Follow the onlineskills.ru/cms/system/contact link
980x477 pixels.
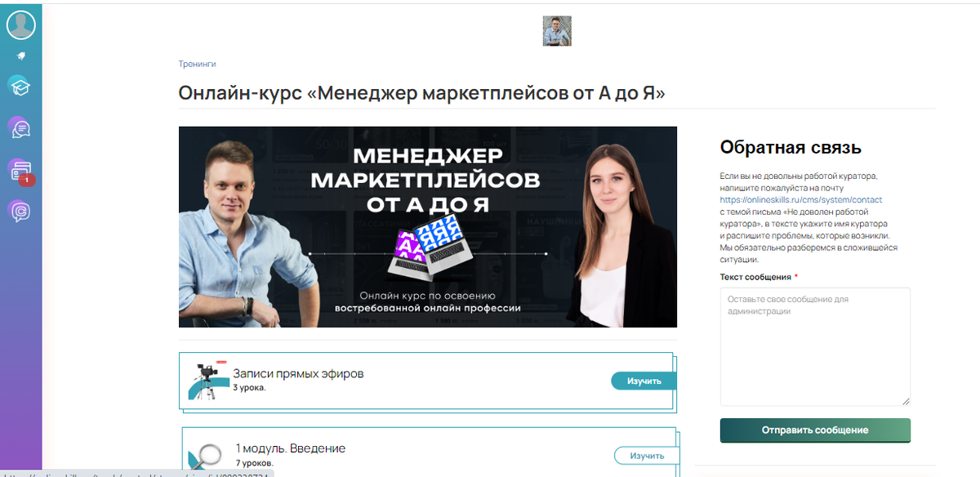(801, 199)
